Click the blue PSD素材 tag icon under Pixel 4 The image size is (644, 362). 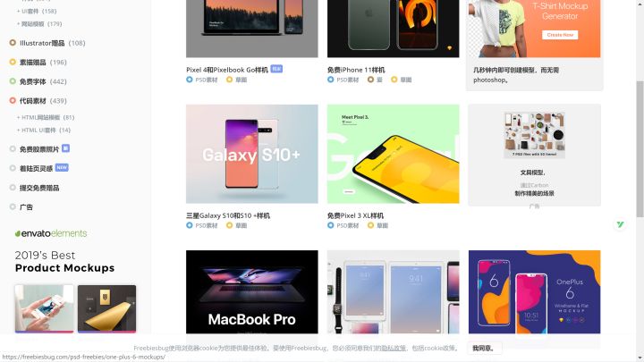point(190,80)
